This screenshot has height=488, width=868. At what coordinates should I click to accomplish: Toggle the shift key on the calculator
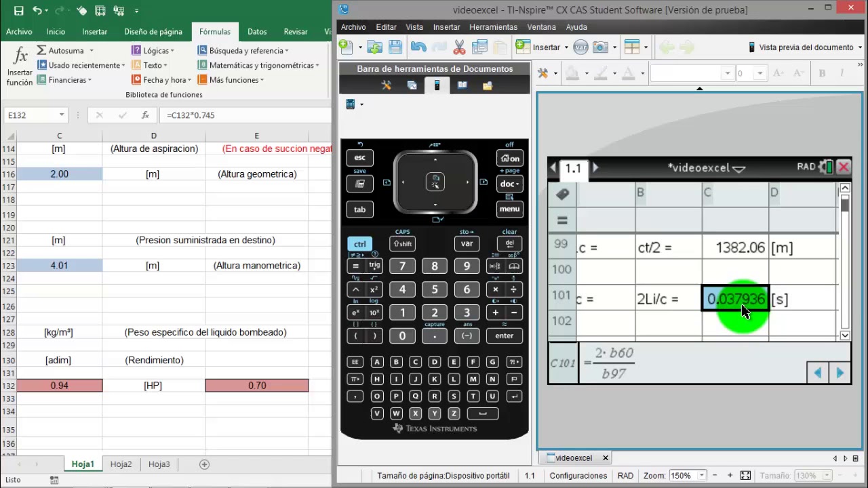click(x=402, y=244)
